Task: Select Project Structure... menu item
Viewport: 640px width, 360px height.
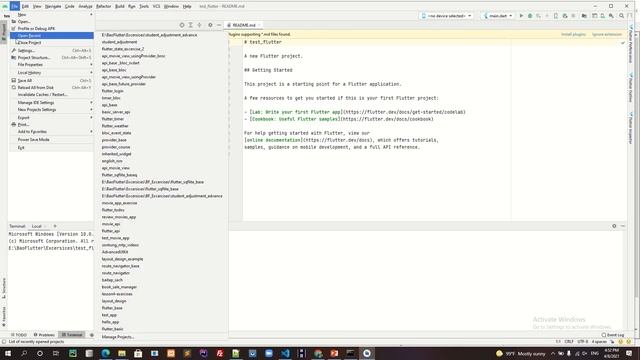Action: tap(51, 58)
